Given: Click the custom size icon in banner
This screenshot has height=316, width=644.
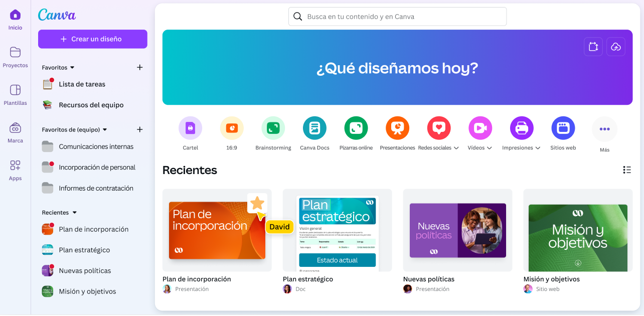Looking at the screenshot, I should click(x=593, y=47).
